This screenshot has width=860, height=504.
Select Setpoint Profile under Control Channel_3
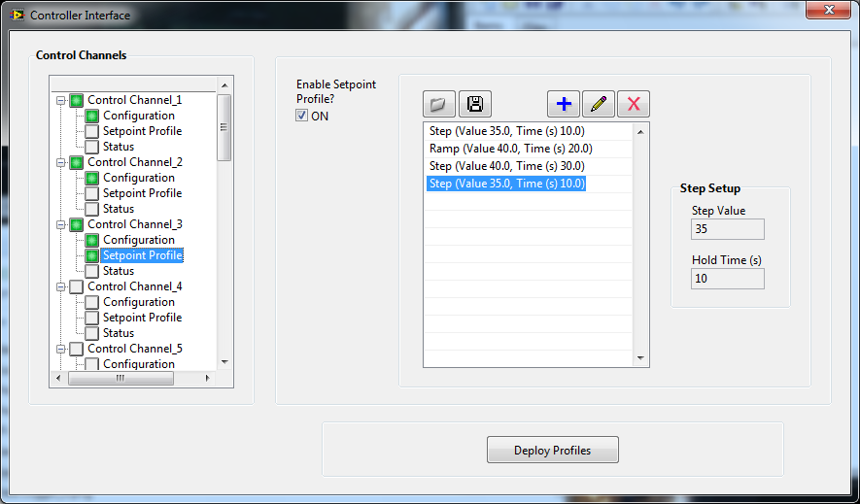tap(142, 255)
